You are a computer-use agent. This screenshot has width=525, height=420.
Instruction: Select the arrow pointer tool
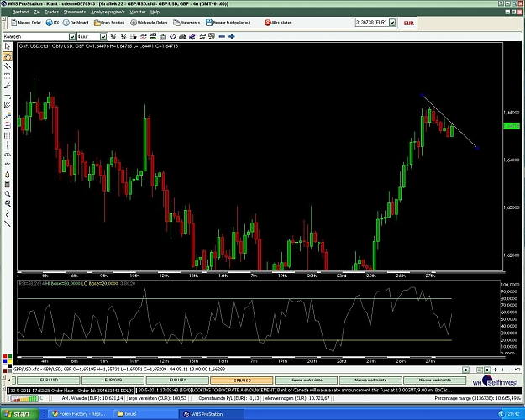(8, 46)
